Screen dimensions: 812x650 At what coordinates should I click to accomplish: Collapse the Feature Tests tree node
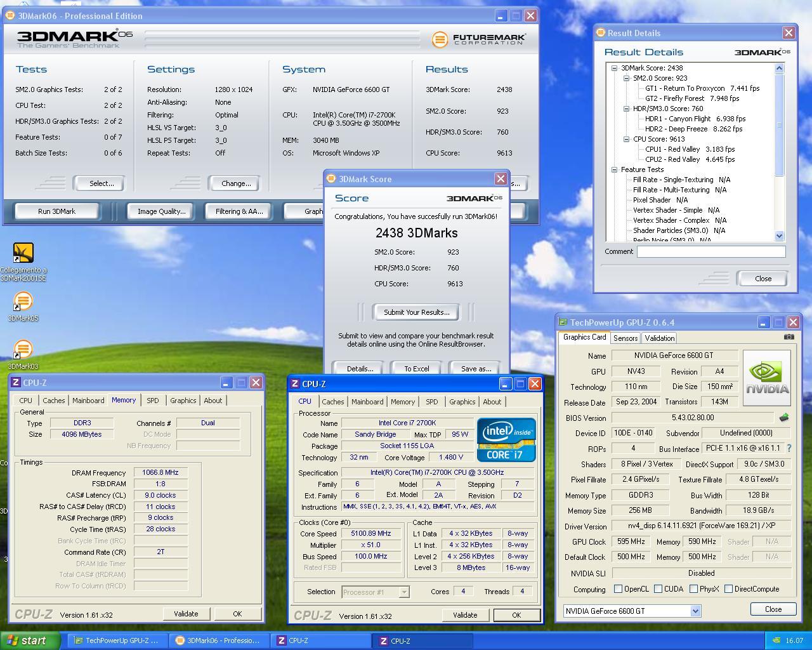[x=614, y=169]
